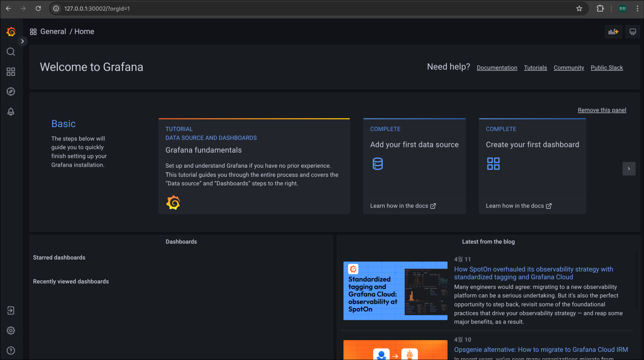Viewport: 644px width, 360px height.
Task: Open the Help question mark icon
Action: (11, 350)
